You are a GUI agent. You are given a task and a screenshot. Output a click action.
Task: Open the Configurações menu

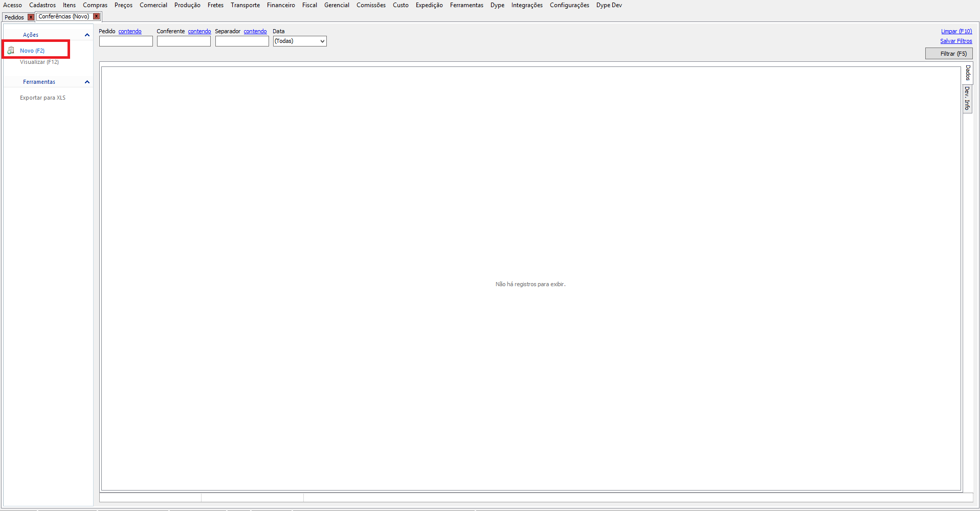pyautogui.click(x=569, y=5)
